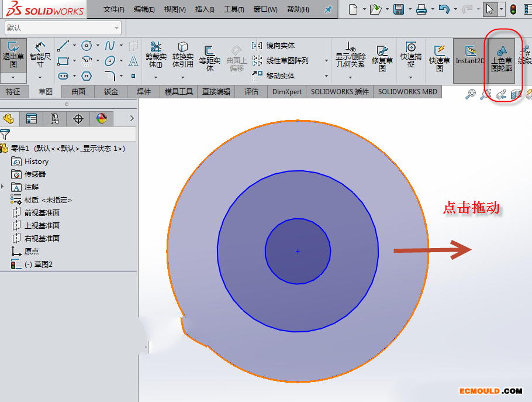
Task: Select 前视基准面 in the feature tree
Action: pyautogui.click(x=42, y=212)
